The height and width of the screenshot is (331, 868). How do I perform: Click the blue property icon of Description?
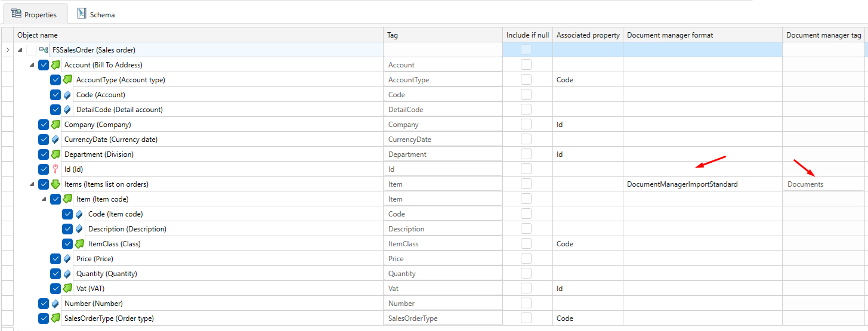point(79,229)
